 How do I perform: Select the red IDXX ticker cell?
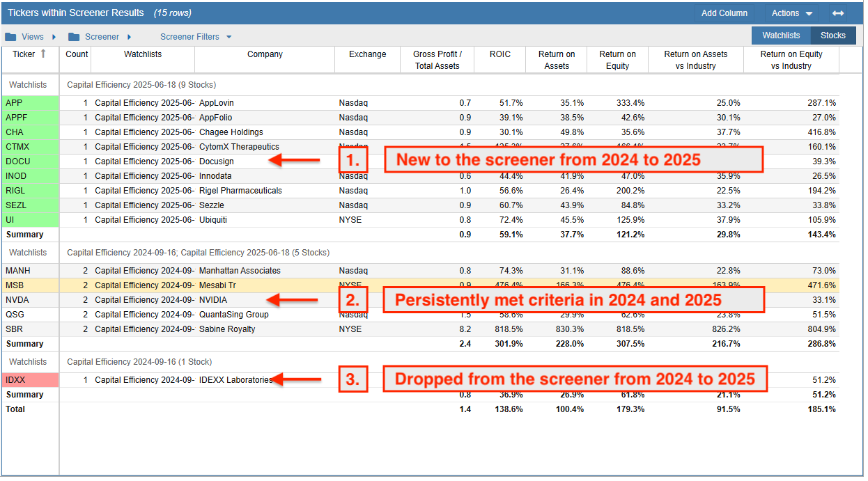click(31, 380)
